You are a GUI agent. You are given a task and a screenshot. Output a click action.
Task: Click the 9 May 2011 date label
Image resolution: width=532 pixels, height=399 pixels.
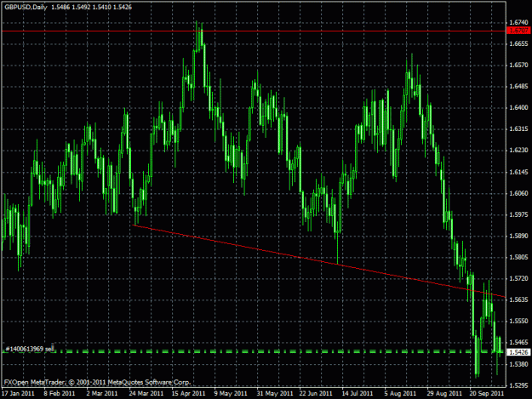pyautogui.click(x=231, y=393)
